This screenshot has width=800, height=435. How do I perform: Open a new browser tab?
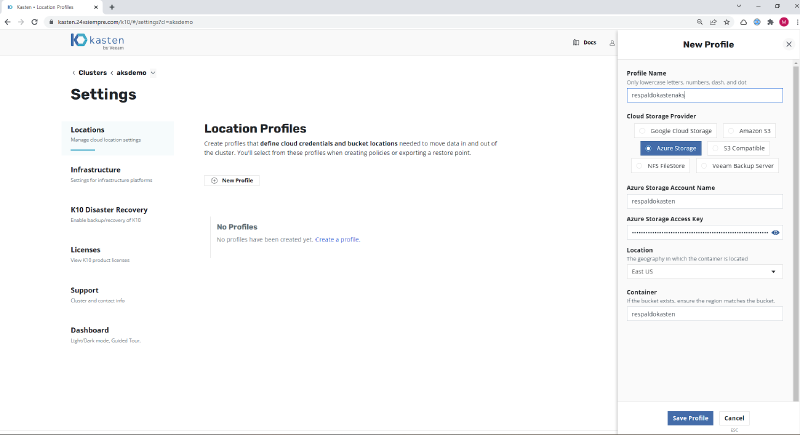tap(112, 7)
